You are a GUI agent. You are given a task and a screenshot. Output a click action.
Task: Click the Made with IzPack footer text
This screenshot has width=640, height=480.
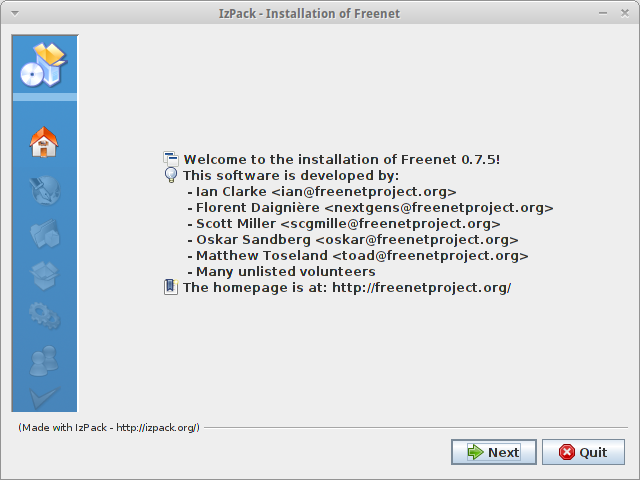pos(109,427)
